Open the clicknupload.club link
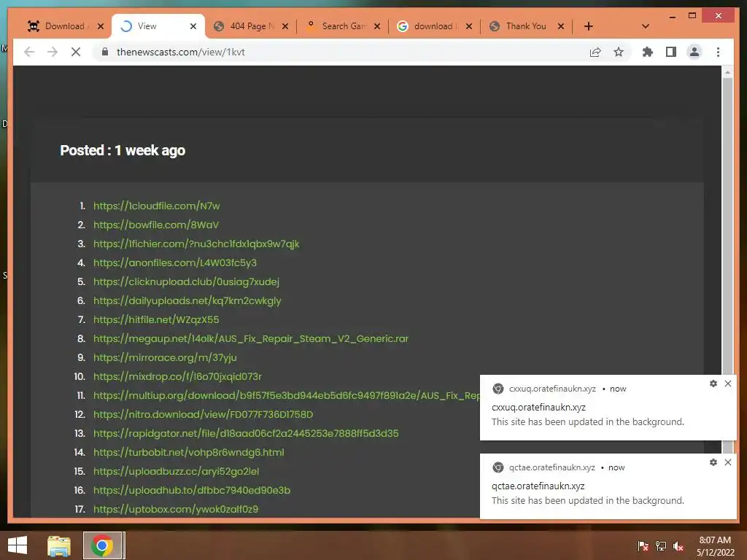747x560 pixels. pyautogui.click(x=186, y=282)
